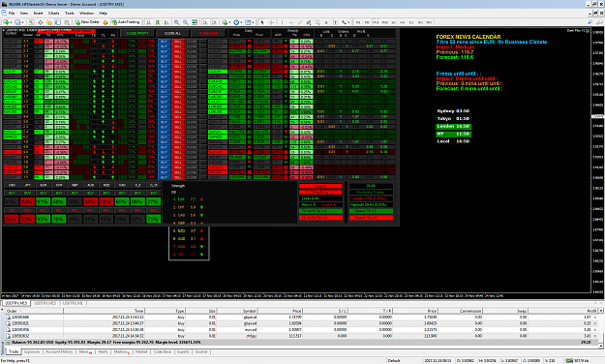Select order icon in first trade row

coord(8,318)
